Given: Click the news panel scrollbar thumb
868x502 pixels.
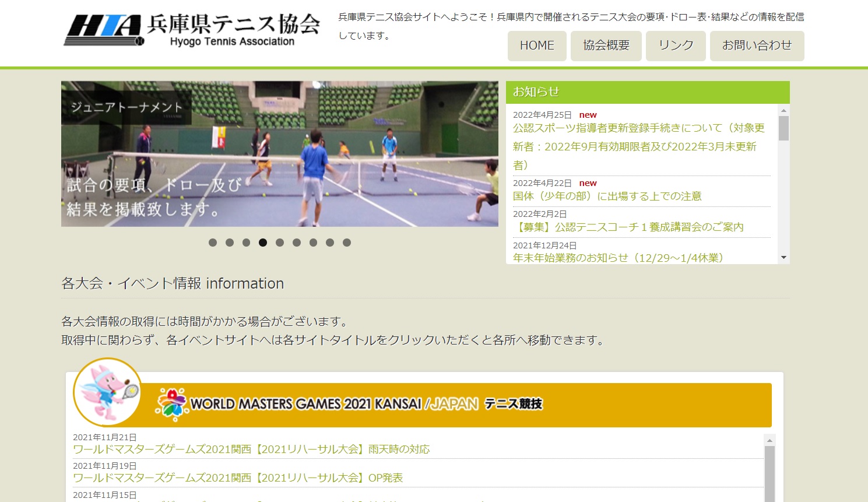Looking at the screenshot, I should pos(783,128).
